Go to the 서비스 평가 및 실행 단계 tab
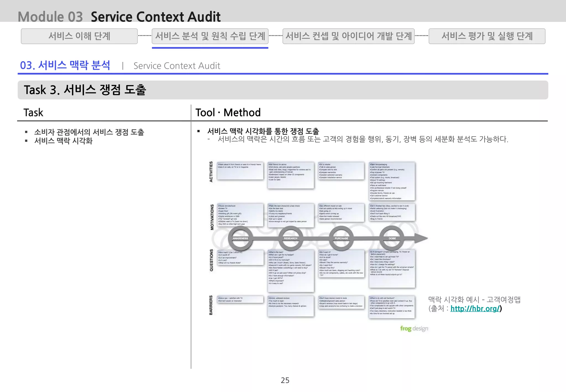Viewport: 566px width, 392px height. [487, 36]
